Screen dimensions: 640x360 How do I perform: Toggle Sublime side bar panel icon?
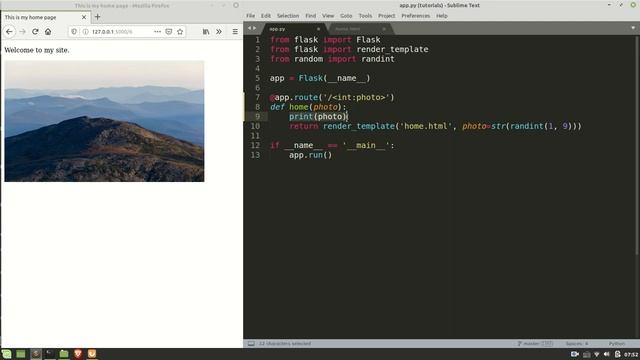(x=251, y=344)
